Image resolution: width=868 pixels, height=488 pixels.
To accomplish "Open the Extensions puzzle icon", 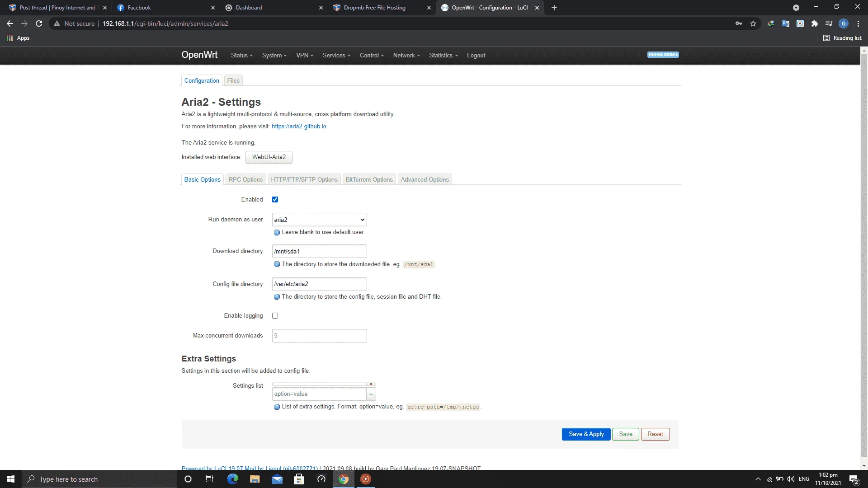I will click(x=815, y=23).
